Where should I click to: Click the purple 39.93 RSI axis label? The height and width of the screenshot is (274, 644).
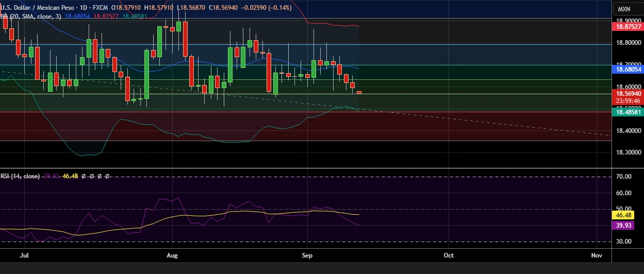626,226
